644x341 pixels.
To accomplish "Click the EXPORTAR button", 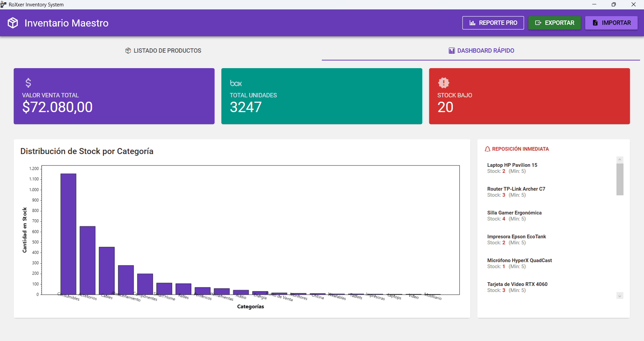I will [554, 23].
